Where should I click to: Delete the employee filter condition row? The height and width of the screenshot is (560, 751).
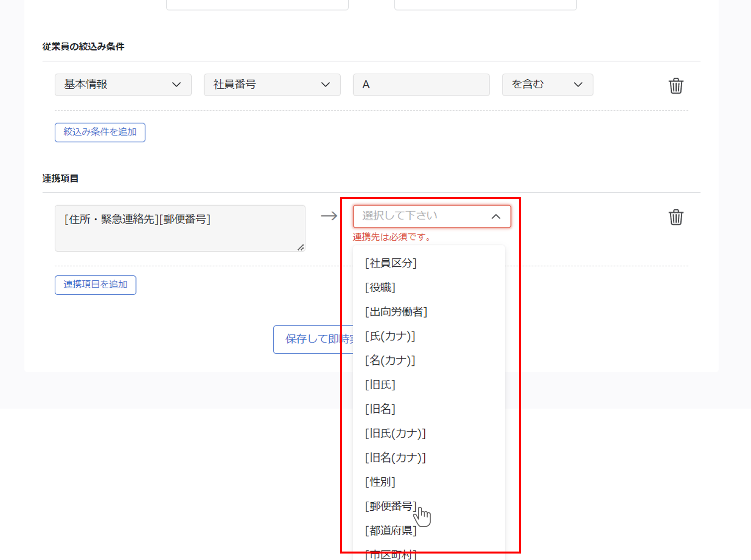(675, 86)
